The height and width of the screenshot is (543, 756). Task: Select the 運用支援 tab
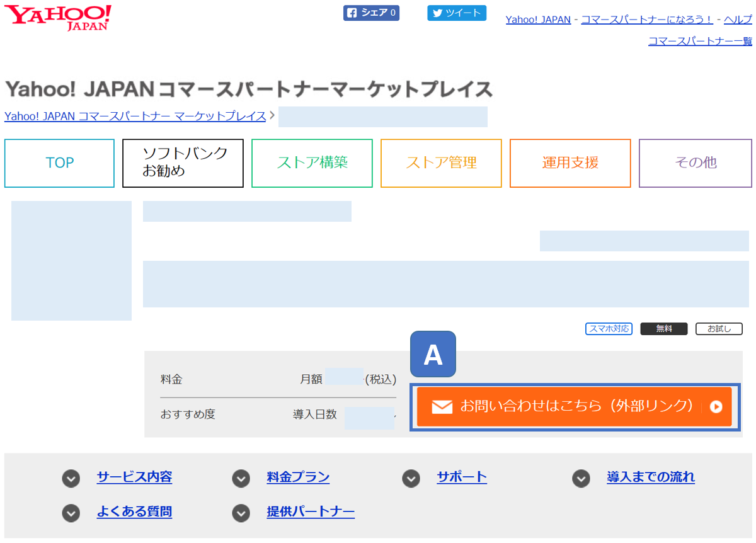pyautogui.click(x=570, y=163)
